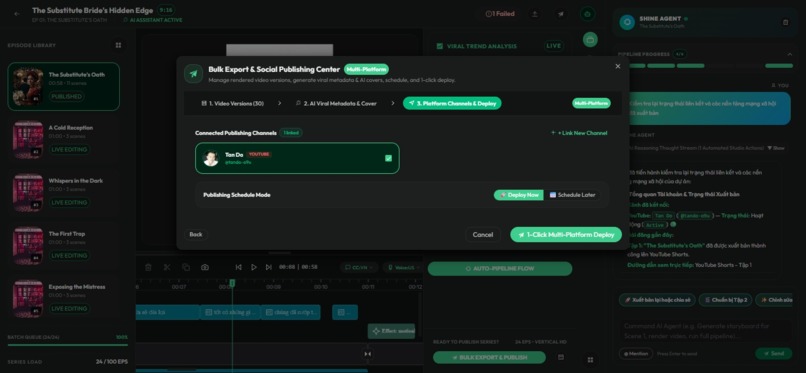Click the PUBLISHED status badge

click(x=67, y=97)
